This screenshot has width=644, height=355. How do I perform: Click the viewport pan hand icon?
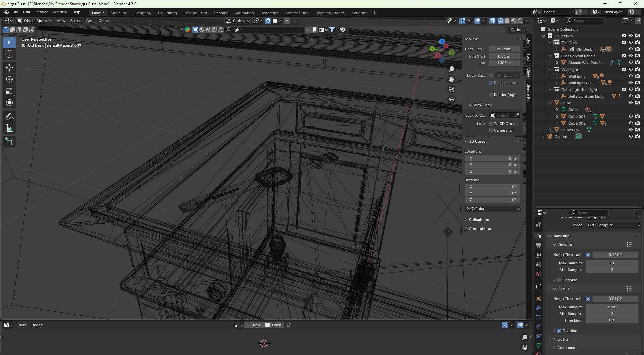click(x=451, y=79)
